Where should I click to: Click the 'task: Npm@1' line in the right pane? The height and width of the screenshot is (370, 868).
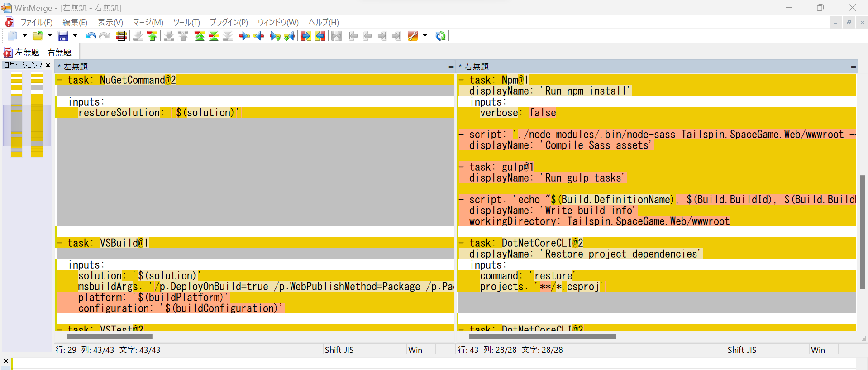coord(657,80)
